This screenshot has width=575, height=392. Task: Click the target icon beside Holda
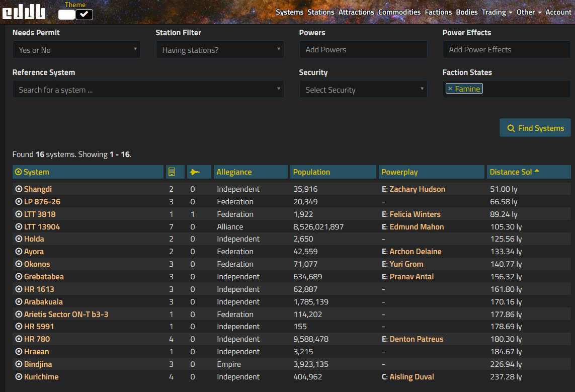point(19,239)
